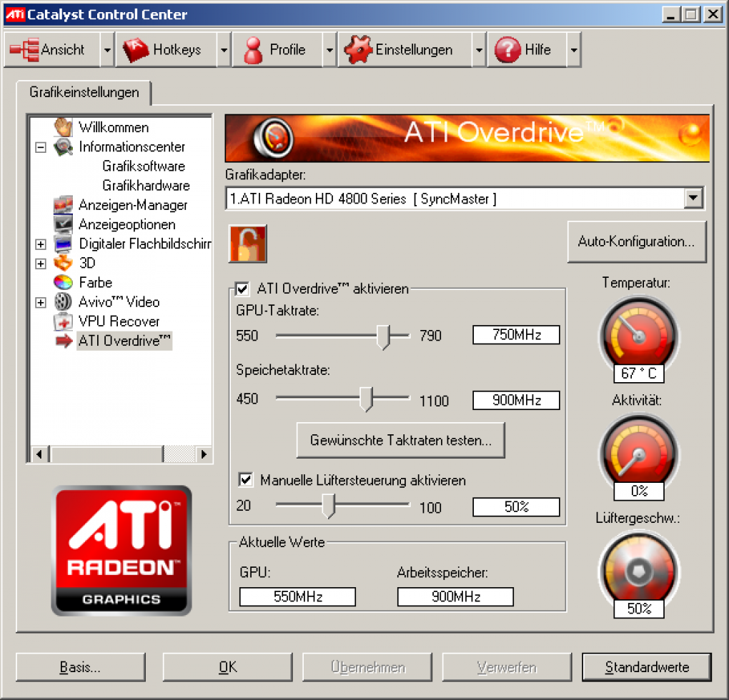Click the 50% fan speed field
Screen dimensions: 729x700
[516, 506]
